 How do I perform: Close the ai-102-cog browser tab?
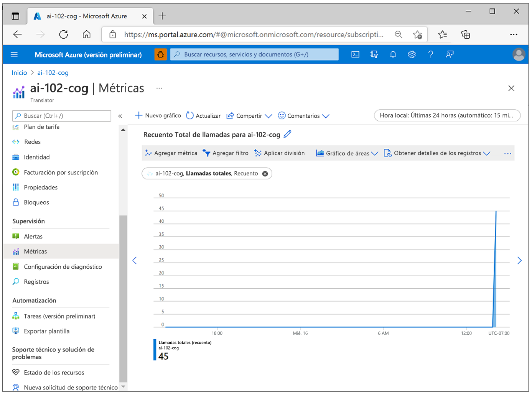(144, 16)
